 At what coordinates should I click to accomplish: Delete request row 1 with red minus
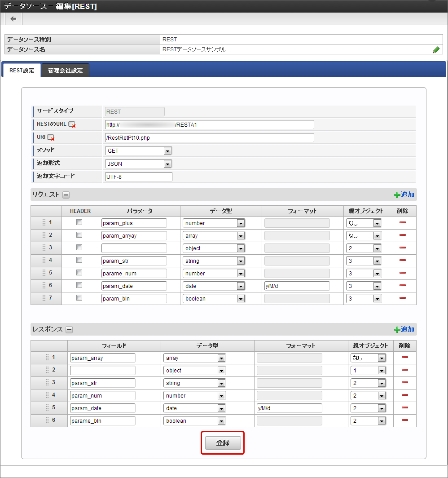tap(402, 223)
